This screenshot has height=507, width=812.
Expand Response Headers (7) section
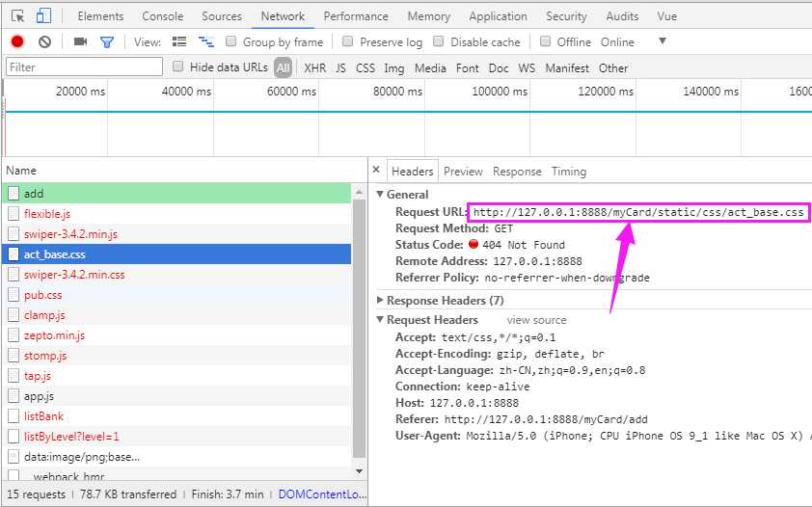[380, 300]
